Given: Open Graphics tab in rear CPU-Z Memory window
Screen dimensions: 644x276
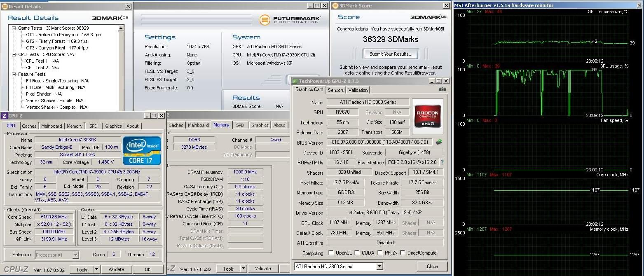Looking at the screenshot, I should coord(260,125).
